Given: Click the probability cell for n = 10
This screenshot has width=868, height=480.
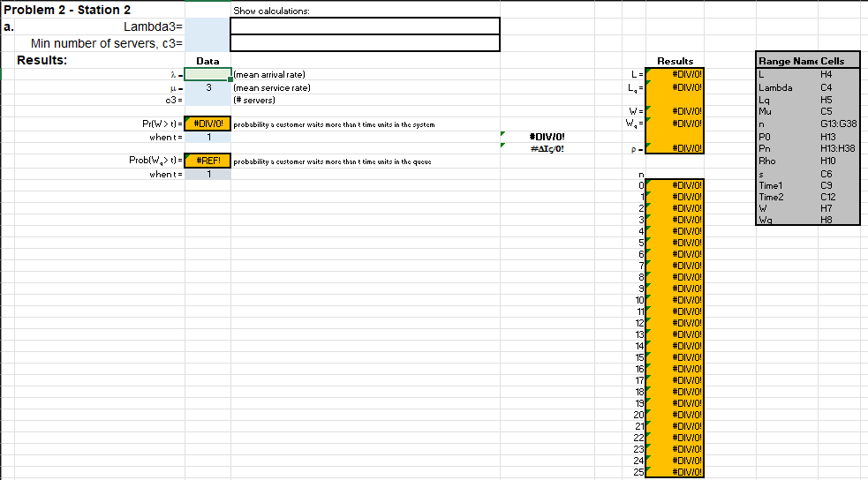Looking at the screenshot, I should pyautogui.click(x=675, y=300).
